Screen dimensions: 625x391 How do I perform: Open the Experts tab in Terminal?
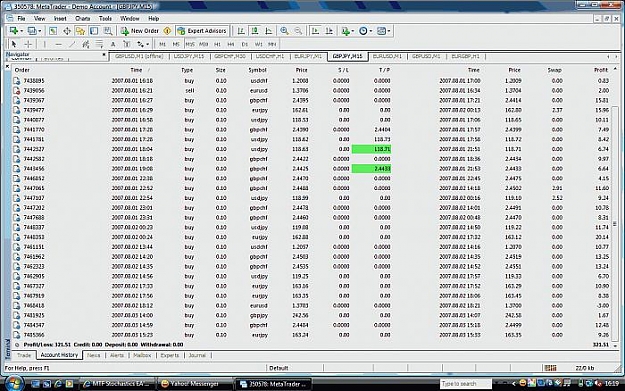(x=170, y=355)
